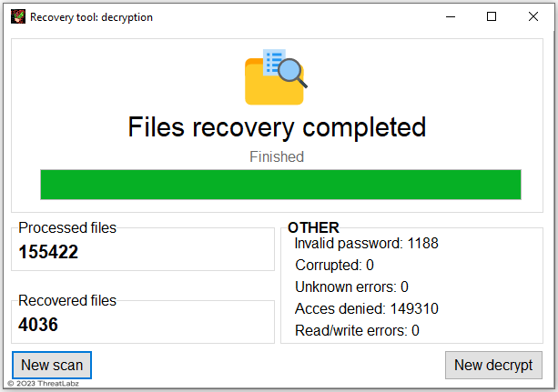The height and width of the screenshot is (392, 558).
Task: Close the Recovery tool window
Action: click(x=533, y=16)
